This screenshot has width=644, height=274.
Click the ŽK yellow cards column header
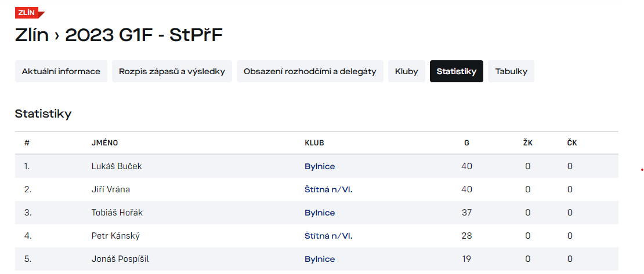527,143
